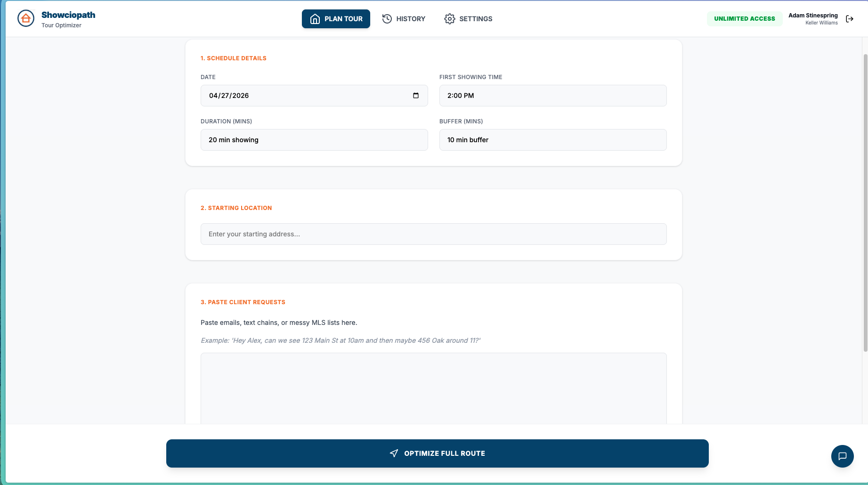868x485 pixels.
Task: Open the calendar picker icon in Date field
Action: (x=416, y=96)
